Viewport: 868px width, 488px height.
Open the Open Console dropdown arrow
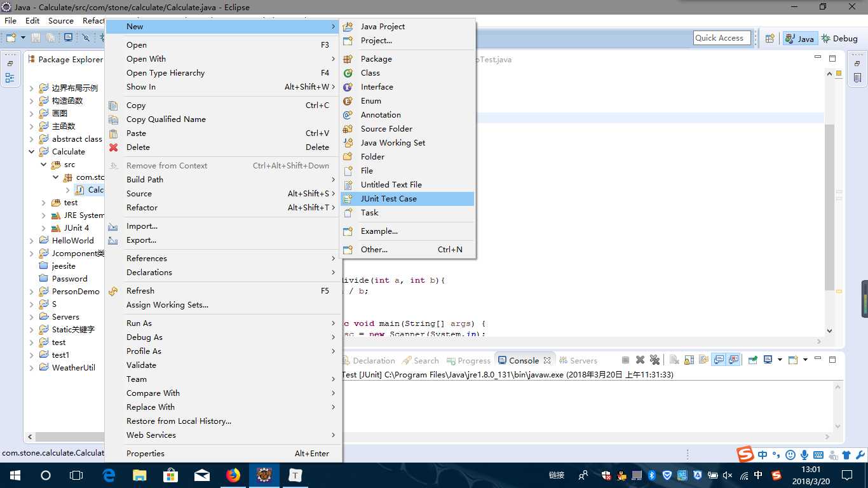tap(805, 360)
